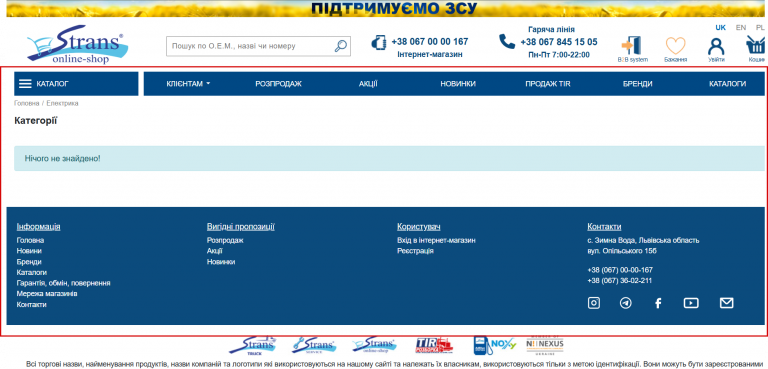
Task: Click the Strans online-shop header logo
Action: (77, 45)
